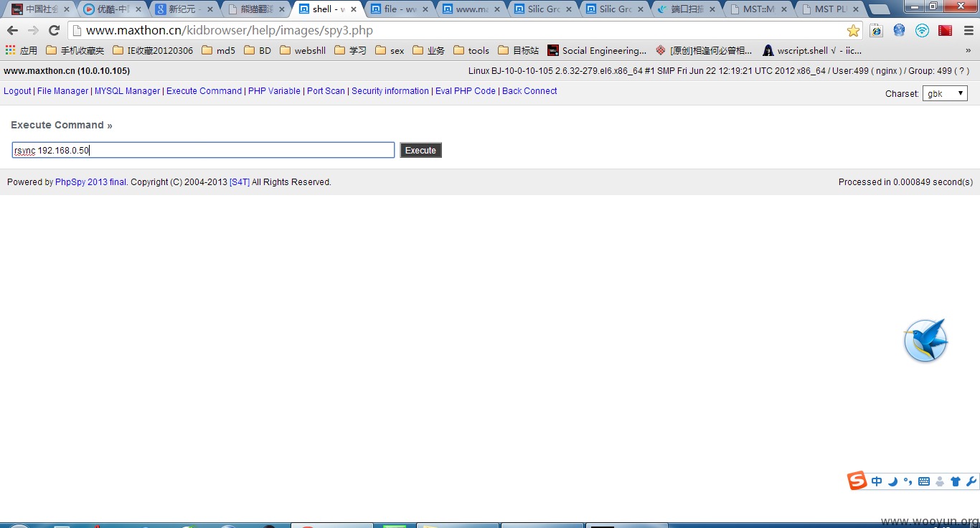Open the PHP Variable link
Screen dimensions: 980x528
coord(274,91)
